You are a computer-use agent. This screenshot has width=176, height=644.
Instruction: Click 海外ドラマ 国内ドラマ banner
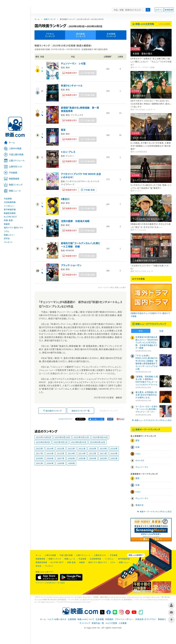[151, 297]
